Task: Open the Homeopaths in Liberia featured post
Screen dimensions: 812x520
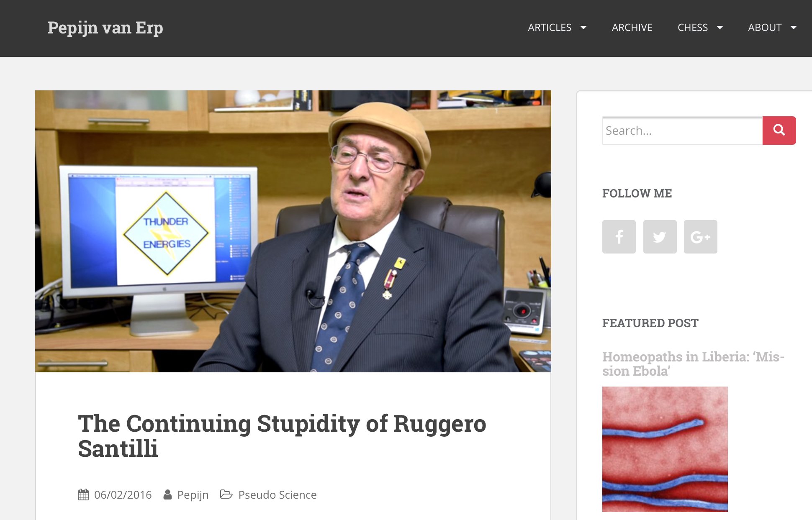Action: pos(693,364)
